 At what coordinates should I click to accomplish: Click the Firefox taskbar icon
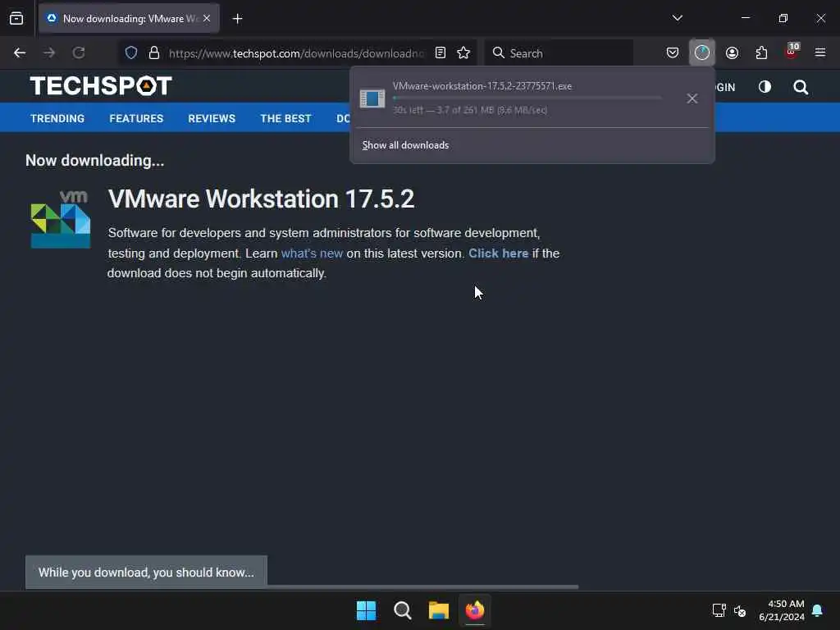coord(475,610)
